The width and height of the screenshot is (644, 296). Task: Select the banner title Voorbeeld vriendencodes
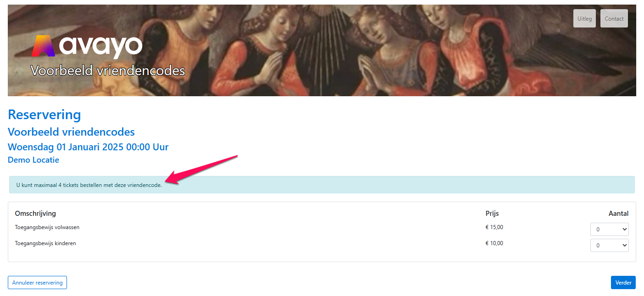pyautogui.click(x=108, y=71)
